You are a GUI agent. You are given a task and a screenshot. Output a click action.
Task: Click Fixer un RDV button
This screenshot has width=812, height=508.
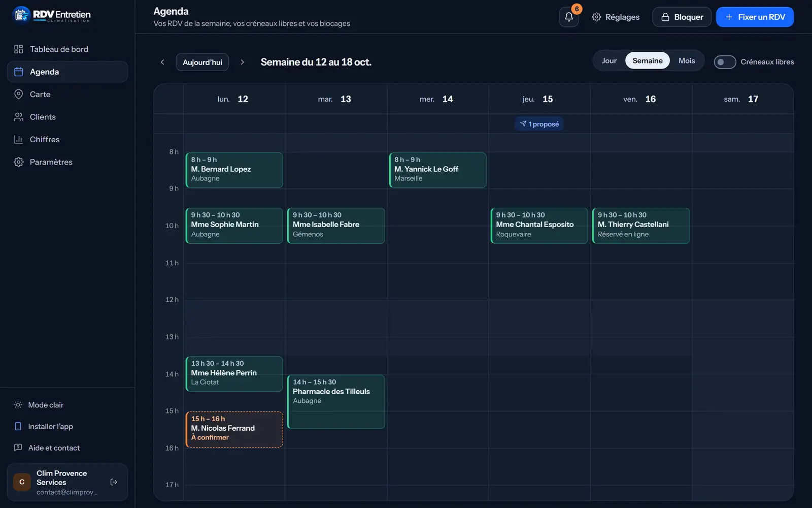(755, 17)
